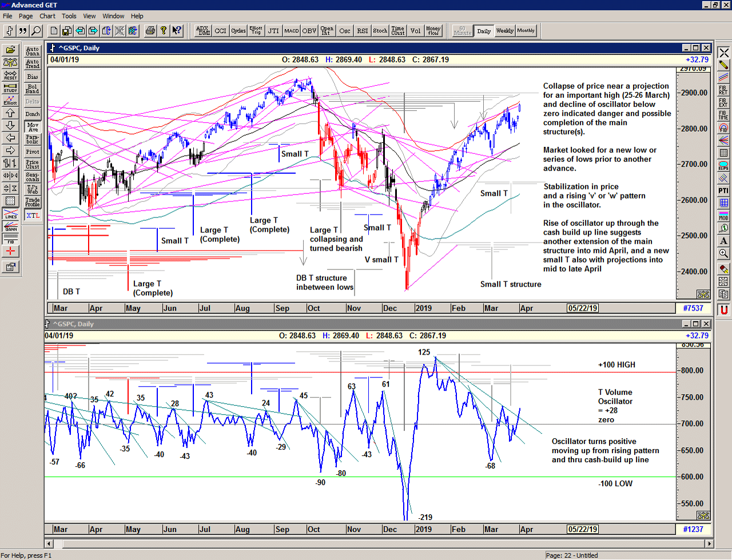The height and width of the screenshot is (560, 732).
Task: Click the printer icon in top toolbar
Action: [150, 31]
